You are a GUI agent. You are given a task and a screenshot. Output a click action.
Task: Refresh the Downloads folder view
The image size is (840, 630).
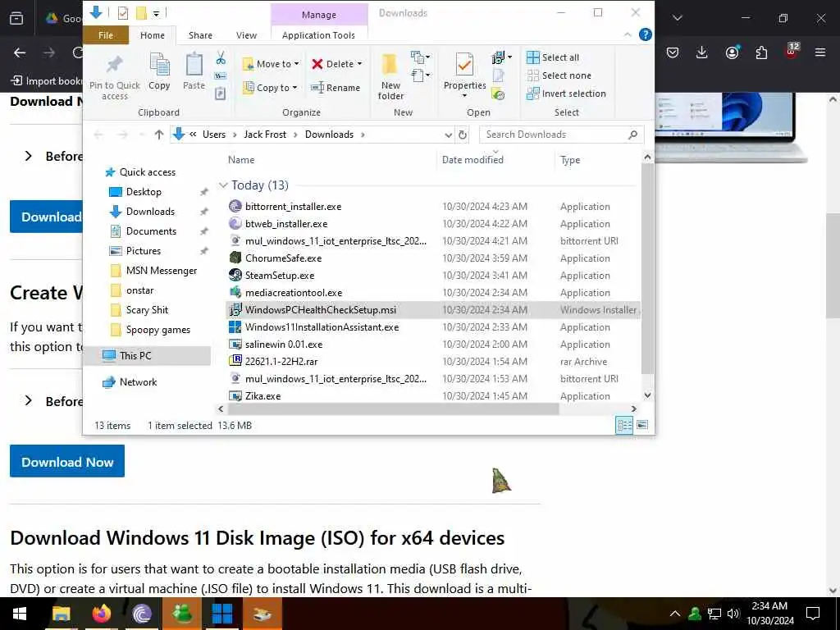(463, 135)
